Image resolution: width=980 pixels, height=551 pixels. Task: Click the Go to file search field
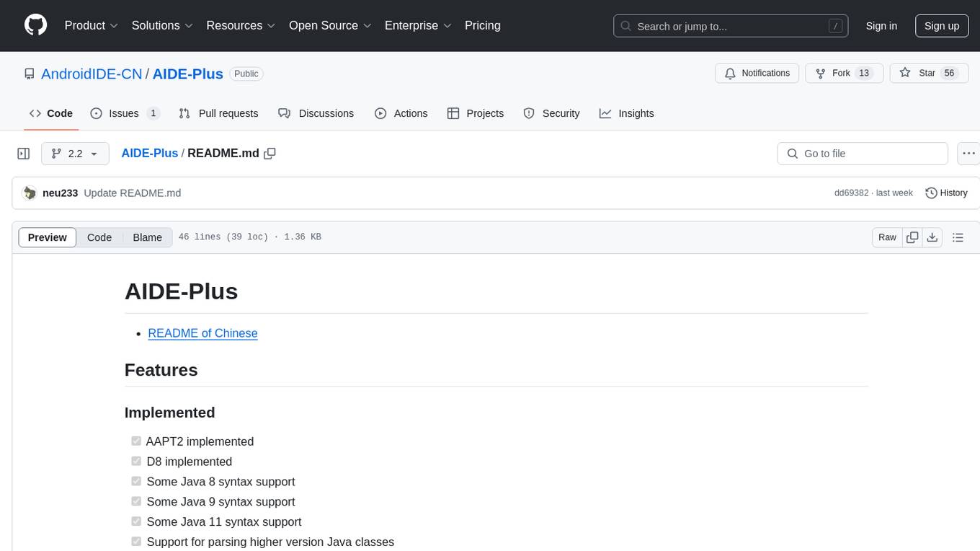coord(863,154)
